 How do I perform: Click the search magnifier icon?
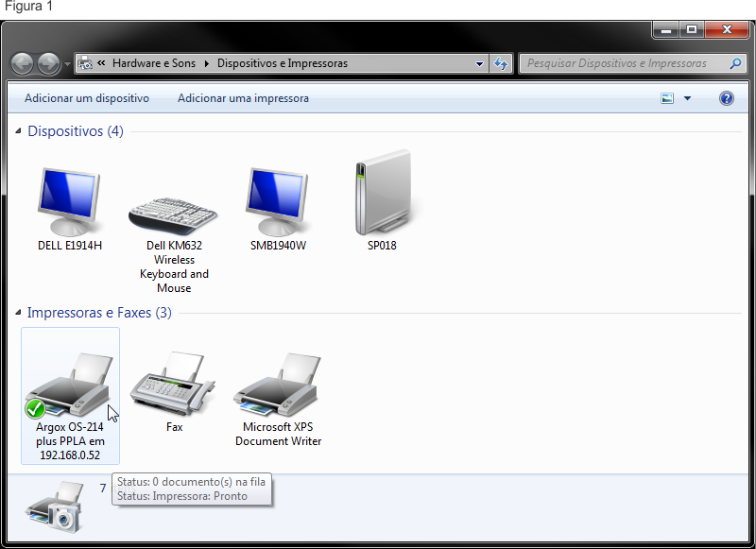[736, 63]
